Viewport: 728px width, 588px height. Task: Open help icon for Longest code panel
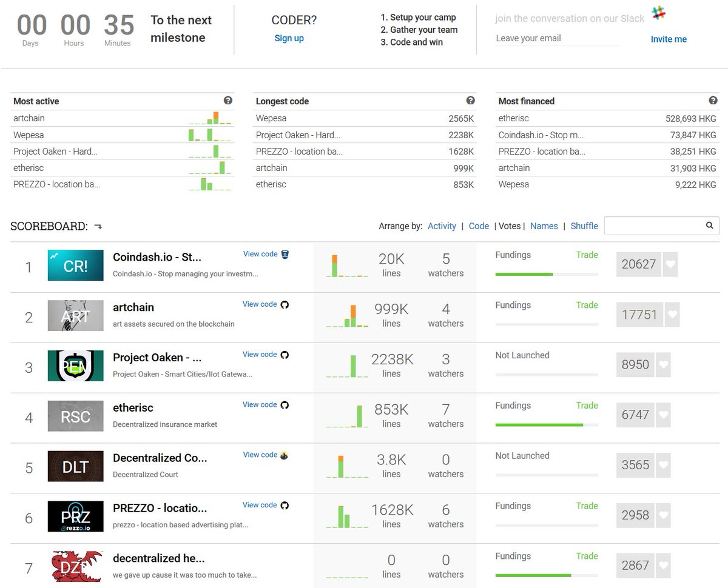point(471,101)
